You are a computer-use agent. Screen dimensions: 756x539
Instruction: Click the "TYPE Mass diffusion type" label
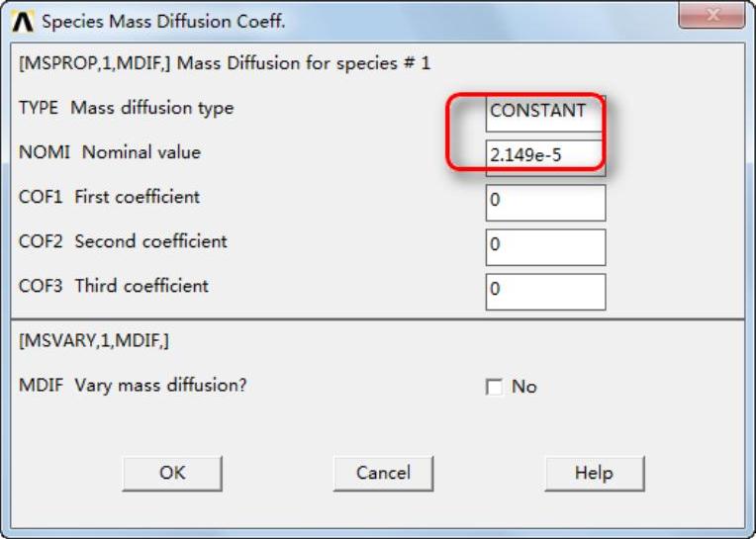[126, 108]
